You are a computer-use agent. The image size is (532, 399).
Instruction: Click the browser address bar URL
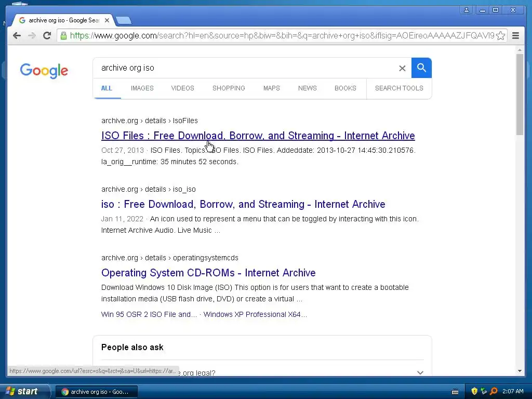tap(282, 36)
